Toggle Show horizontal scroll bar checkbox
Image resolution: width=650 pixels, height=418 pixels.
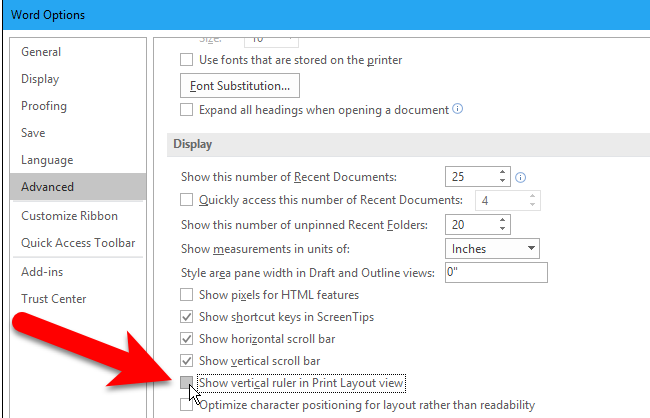(x=186, y=339)
